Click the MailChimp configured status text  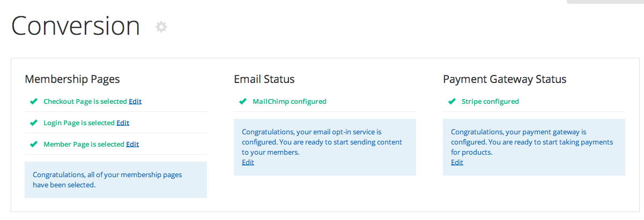(x=290, y=101)
